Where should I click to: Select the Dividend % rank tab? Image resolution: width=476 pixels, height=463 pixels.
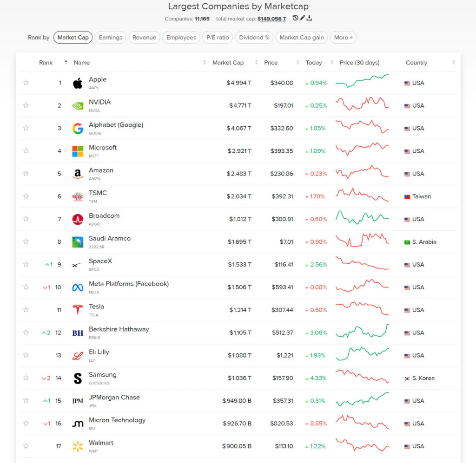[254, 37]
